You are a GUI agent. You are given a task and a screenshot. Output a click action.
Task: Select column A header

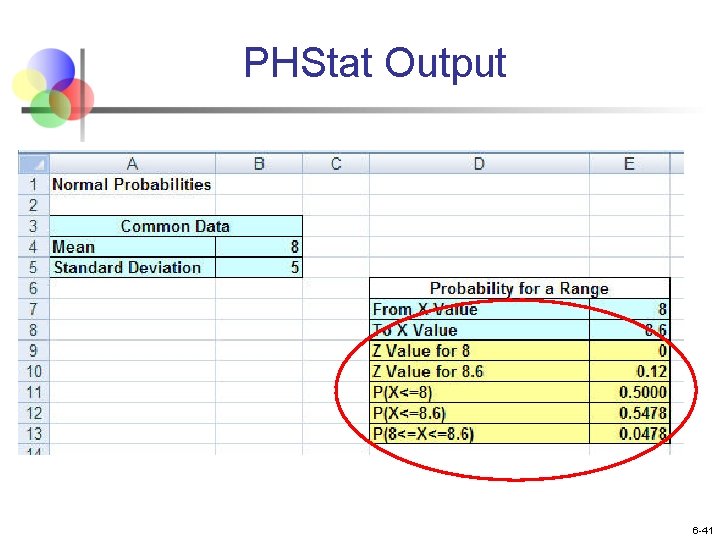(x=132, y=163)
